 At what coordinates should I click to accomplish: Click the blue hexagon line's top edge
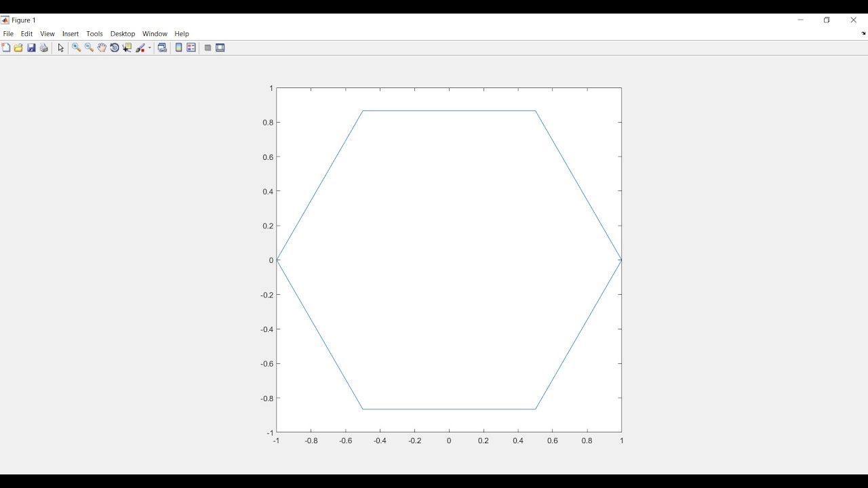449,110
